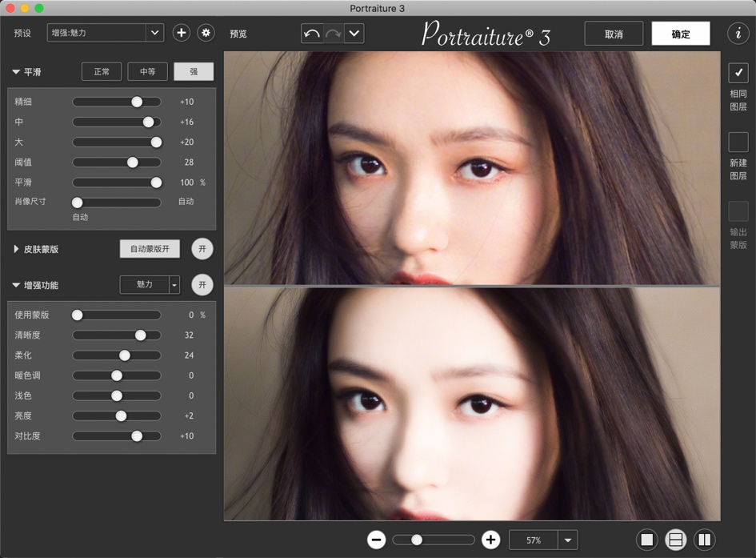756x558 pixels.
Task: Click the info icon at top right
Action: [738, 33]
